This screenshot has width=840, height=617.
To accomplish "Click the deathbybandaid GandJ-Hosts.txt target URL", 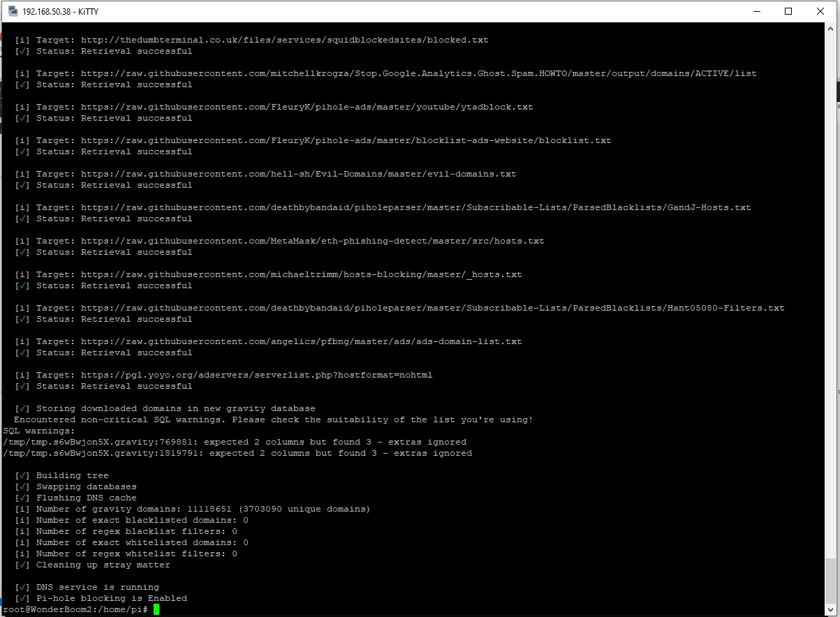I will [x=415, y=207].
